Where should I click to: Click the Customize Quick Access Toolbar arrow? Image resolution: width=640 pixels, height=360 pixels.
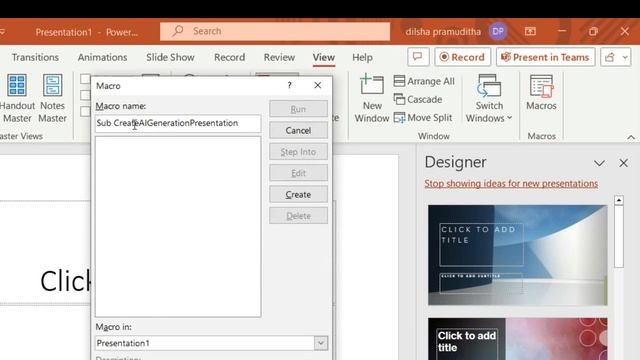click(3, 31)
